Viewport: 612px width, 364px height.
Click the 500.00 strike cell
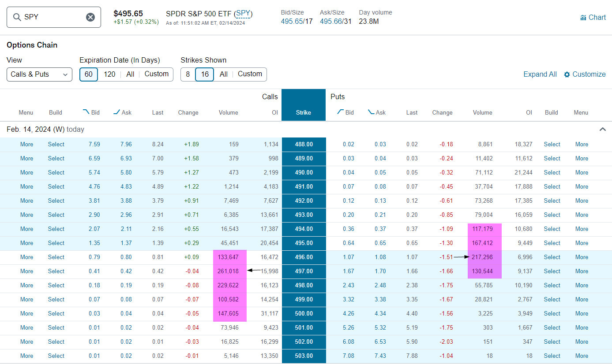pyautogui.click(x=304, y=314)
